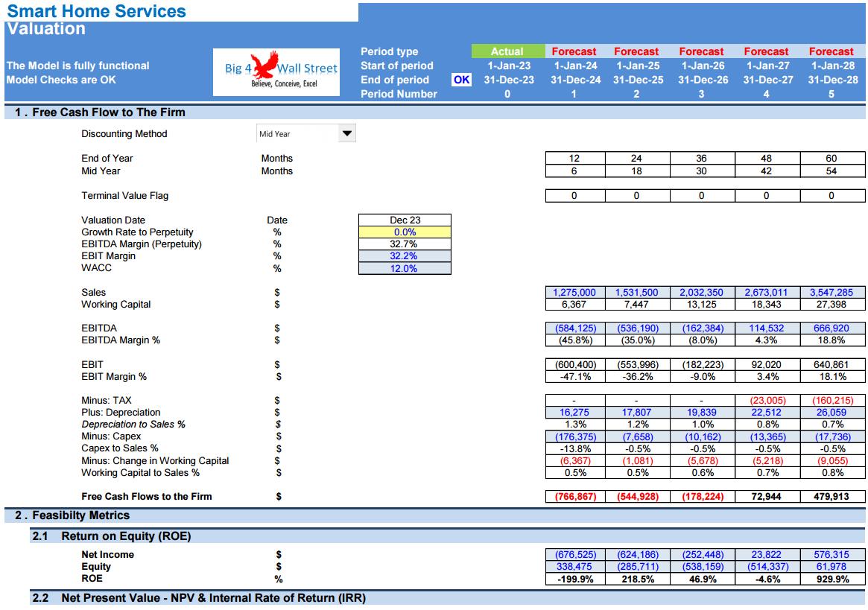The width and height of the screenshot is (868, 610).
Task: Click the blue OK model check indicator
Action: point(462,80)
